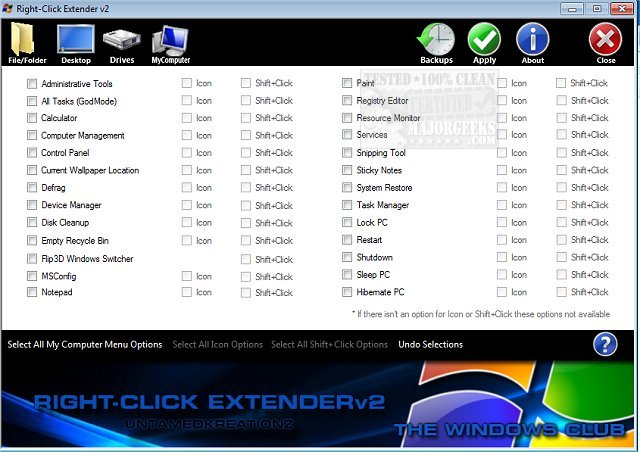Enable the Administrative Tools checkbox
This screenshot has height=452, width=640.
point(32,84)
